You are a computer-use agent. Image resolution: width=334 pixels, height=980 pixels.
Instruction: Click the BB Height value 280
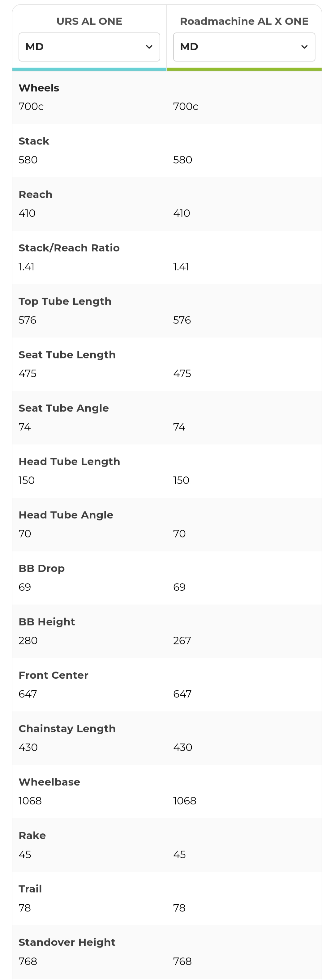[28, 641]
